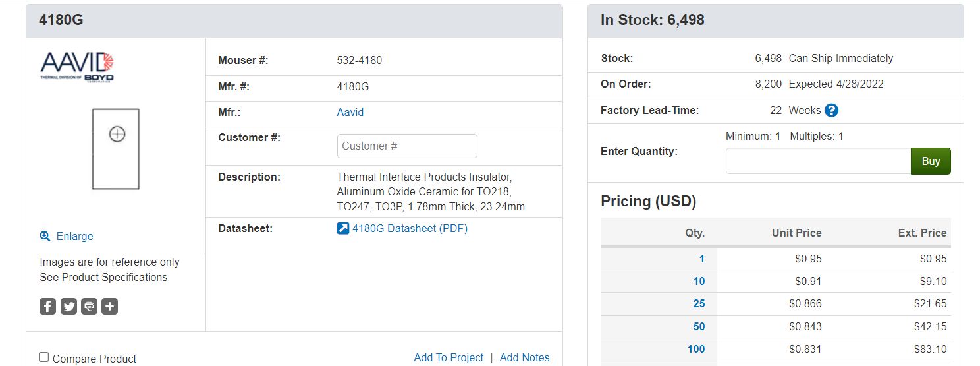Open the 4180G Datasheet (PDF) link

[410, 229]
